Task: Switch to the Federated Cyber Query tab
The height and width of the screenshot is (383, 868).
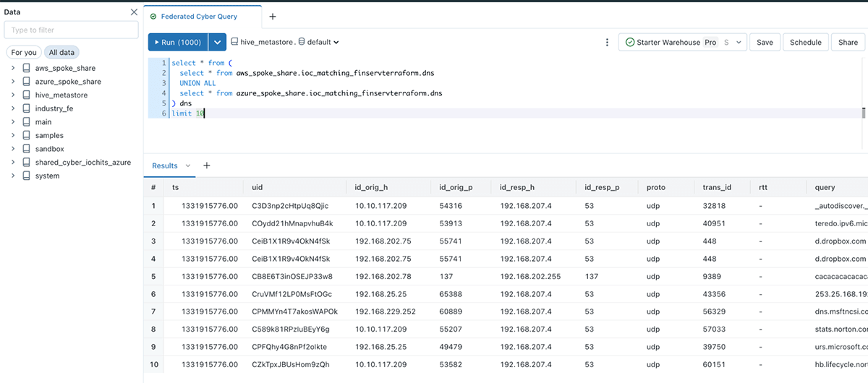Action: click(x=200, y=17)
